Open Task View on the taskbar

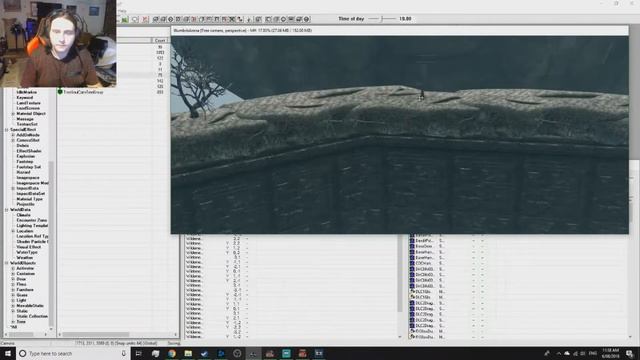pos(138,353)
